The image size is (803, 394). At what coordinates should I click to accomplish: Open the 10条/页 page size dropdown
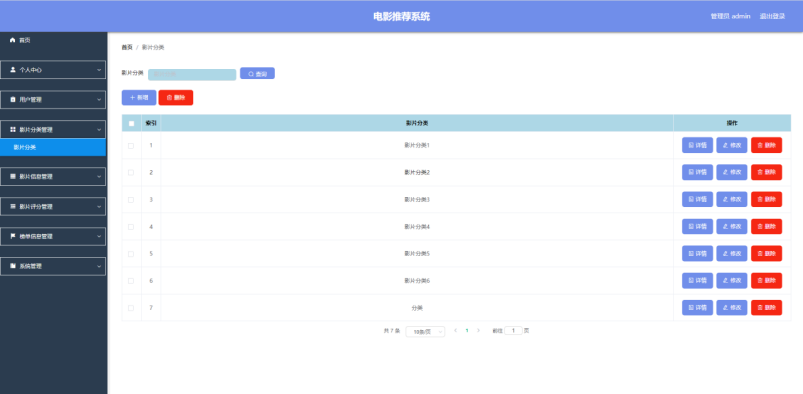pos(425,331)
